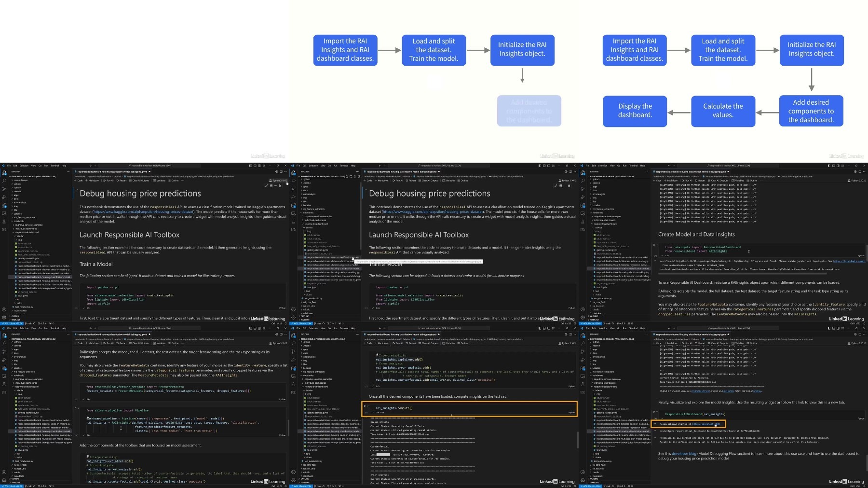
Task: Click 'Display the dashboard.' flowchart box
Action: (x=635, y=111)
